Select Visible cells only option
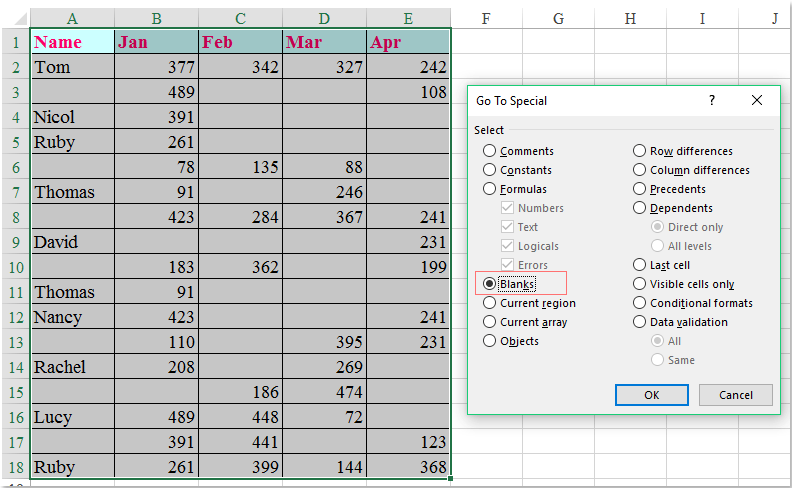Screen dimensions: 792x488 coord(640,284)
